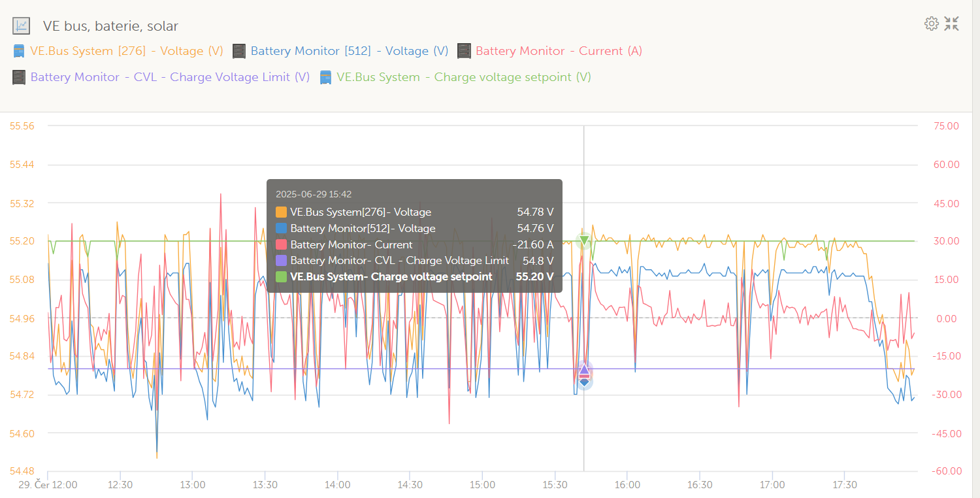The width and height of the screenshot is (980, 498).
Task: Click the orange swatch in the tooltip
Action: tap(282, 212)
